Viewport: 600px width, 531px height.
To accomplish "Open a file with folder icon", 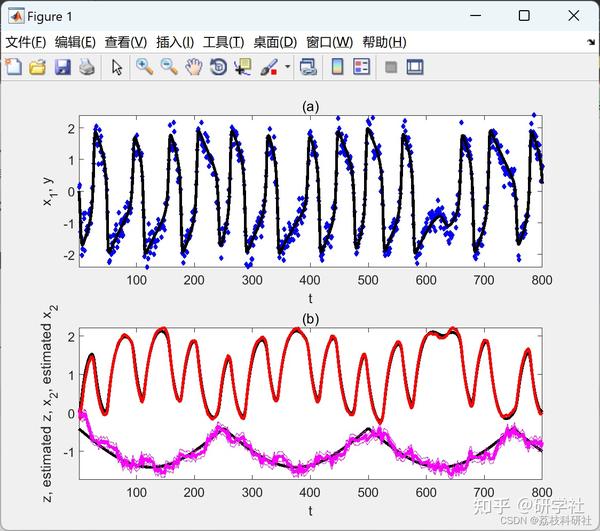I will pyautogui.click(x=38, y=67).
